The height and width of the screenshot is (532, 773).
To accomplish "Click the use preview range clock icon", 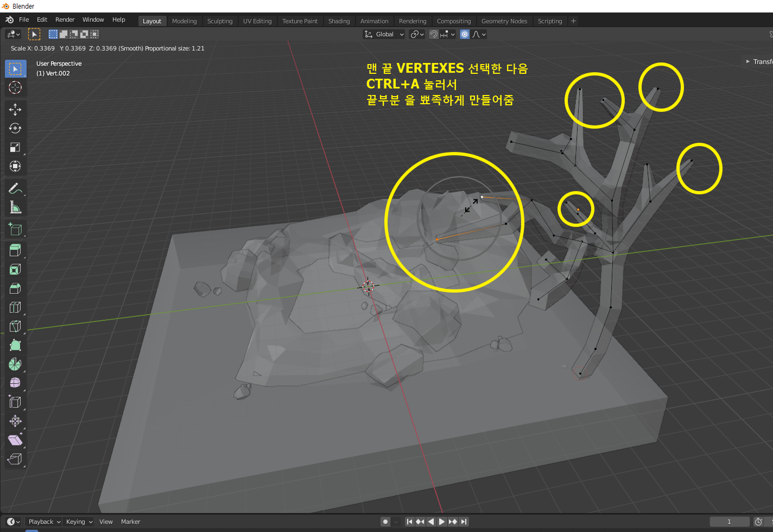I will click(758, 522).
